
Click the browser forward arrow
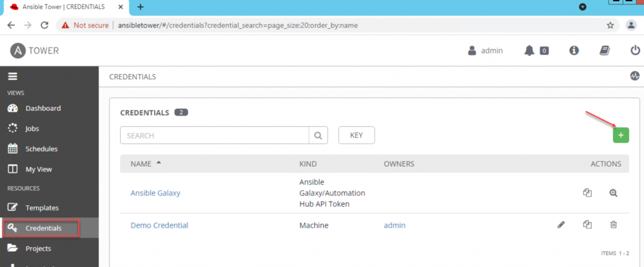coord(28,25)
